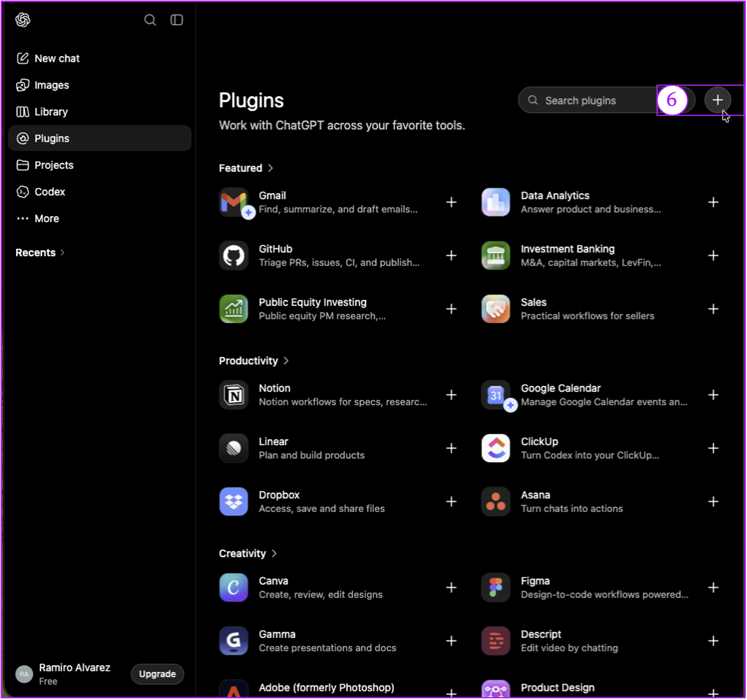747x700 pixels.
Task: Open the Data Analytics plugin icon
Action: [496, 203]
